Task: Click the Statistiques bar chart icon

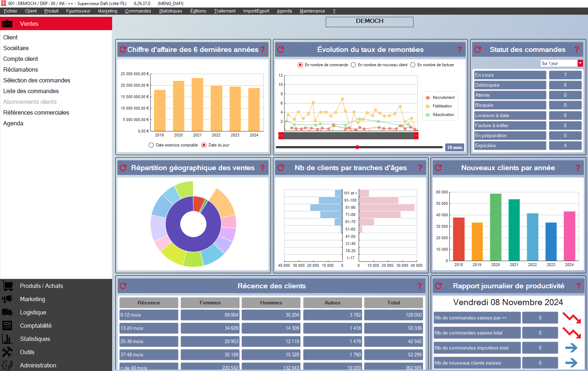Action: 7,339
